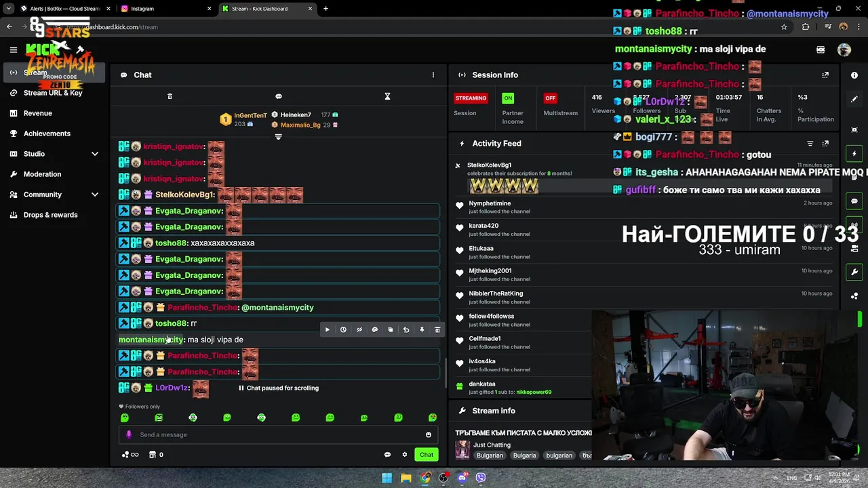868x488 pixels.
Task: Toggle the Partner Income ON badge
Action: pos(507,98)
